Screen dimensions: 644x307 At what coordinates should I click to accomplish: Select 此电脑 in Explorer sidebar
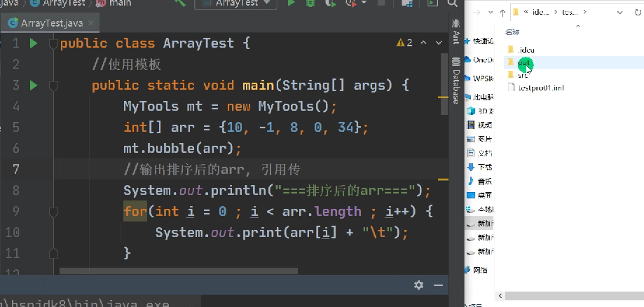click(x=479, y=97)
